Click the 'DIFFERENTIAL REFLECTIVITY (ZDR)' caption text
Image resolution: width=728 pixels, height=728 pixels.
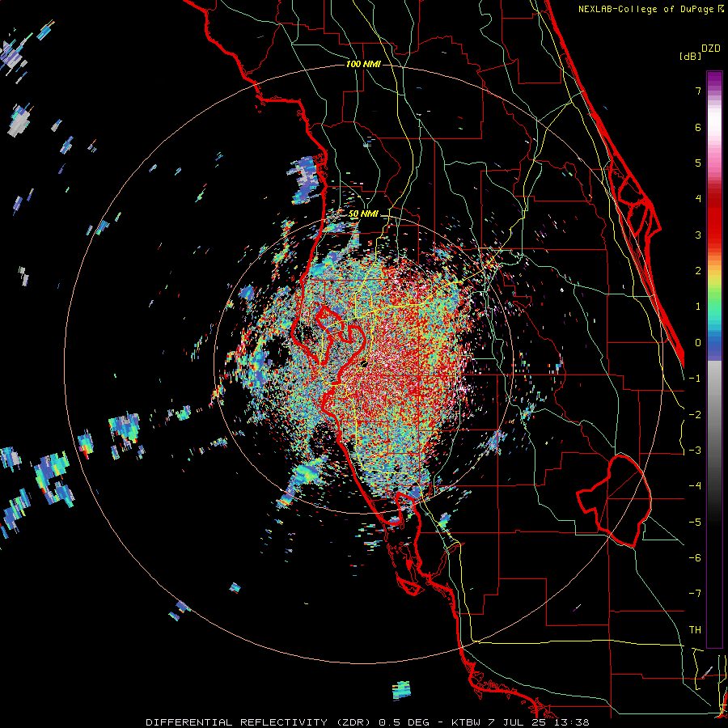(x=260, y=722)
